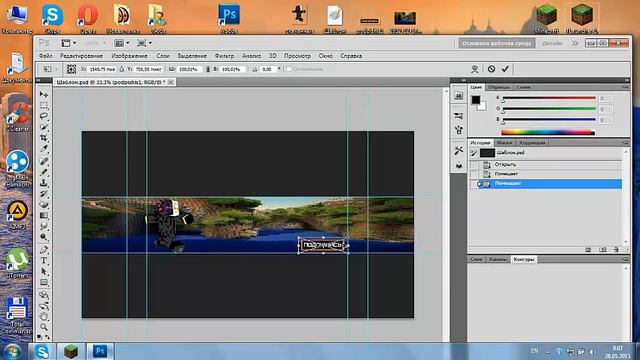Select the Eyedropper tool
The image size is (640, 360).
coord(44,149)
